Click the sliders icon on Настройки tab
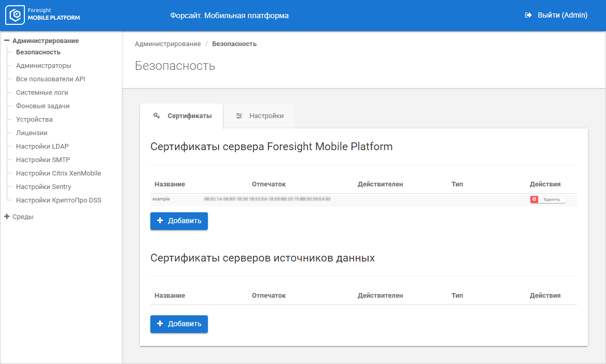The height and width of the screenshot is (364, 606). point(239,116)
